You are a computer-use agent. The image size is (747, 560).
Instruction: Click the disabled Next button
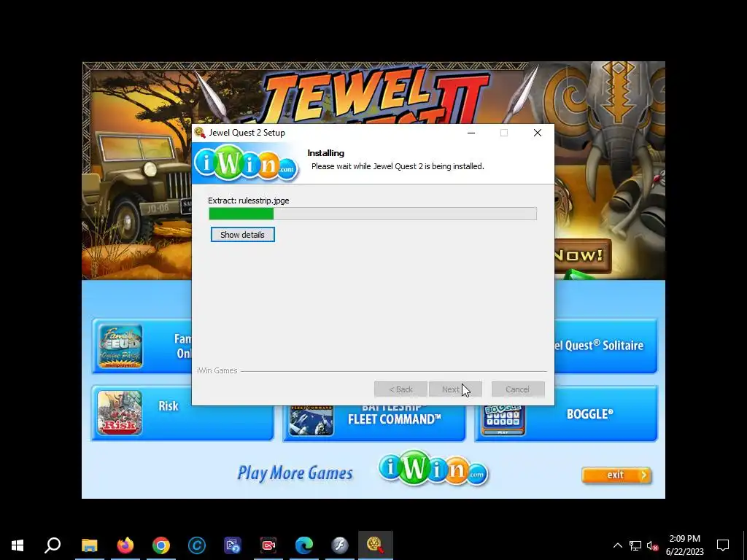coord(455,389)
